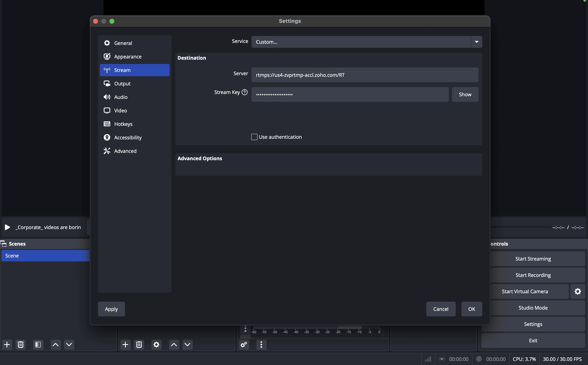Open the scene filters icon
Screen dimensions: 588x365
pos(38,345)
